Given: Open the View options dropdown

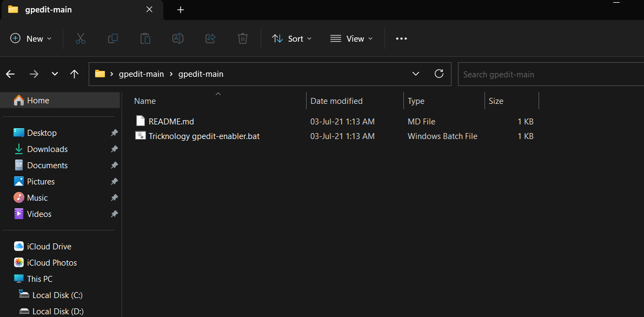Looking at the screenshot, I should pyautogui.click(x=351, y=38).
